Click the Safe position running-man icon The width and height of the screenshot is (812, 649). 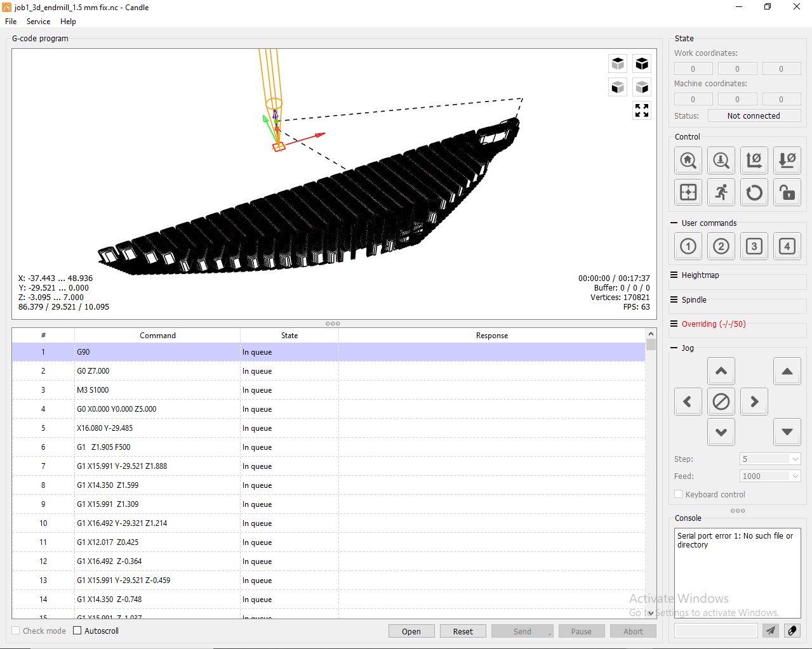(721, 192)
